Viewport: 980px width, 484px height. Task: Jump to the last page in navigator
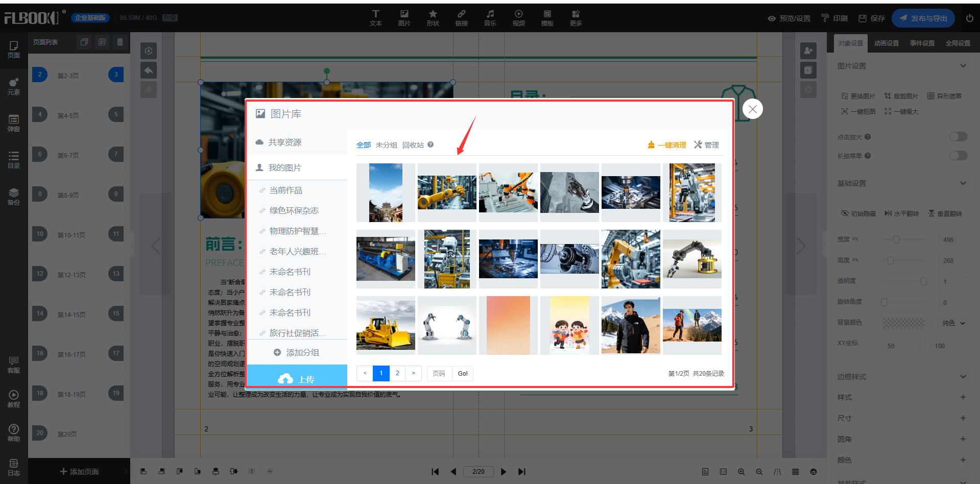click(521, 472)
